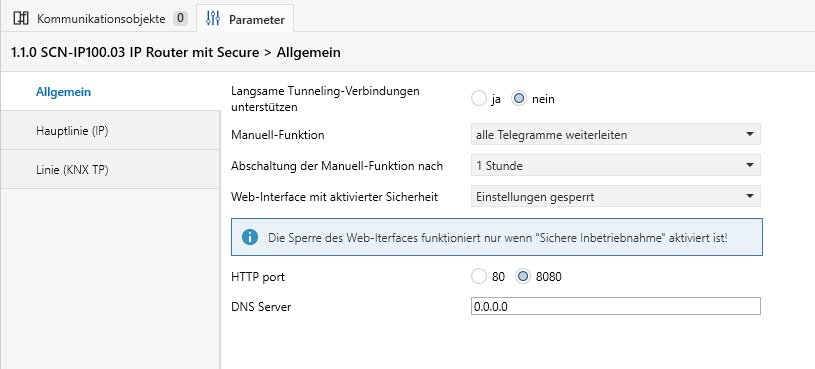Viewport: 815px width, 369px height.
Task: Select 'ja' for slow tunneling connections
Action: (x=478, y=99)
